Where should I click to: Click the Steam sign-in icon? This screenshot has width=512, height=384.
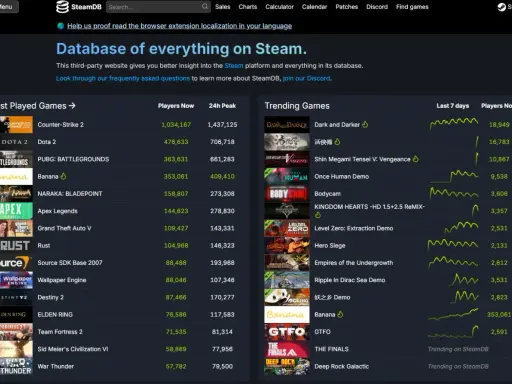(x=501, y=7)
